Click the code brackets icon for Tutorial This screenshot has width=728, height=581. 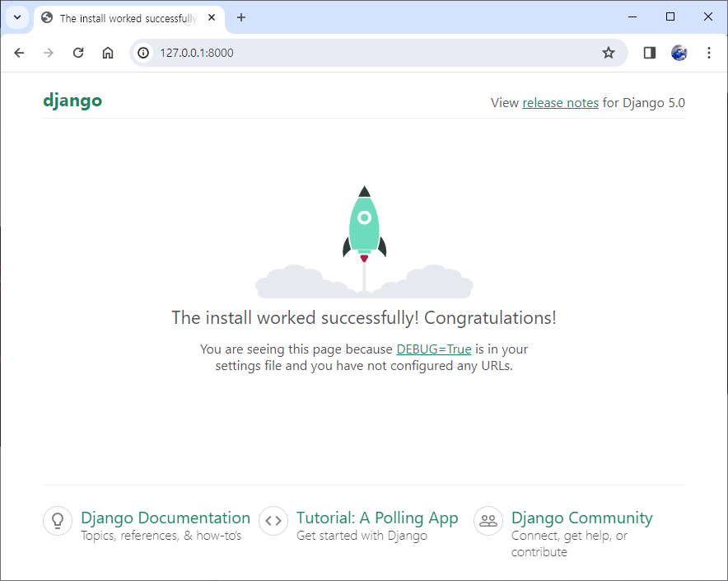273,521
